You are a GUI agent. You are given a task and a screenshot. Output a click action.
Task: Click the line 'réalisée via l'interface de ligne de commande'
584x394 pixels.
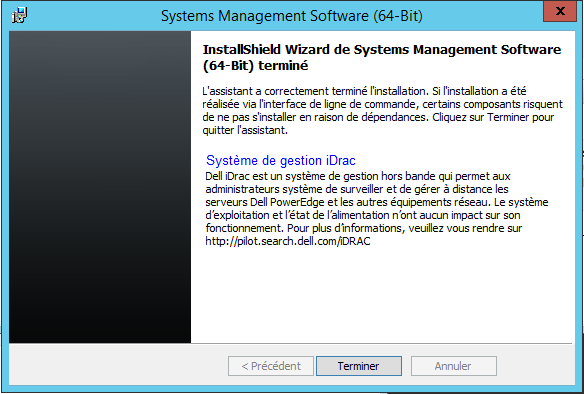point(383,104)
